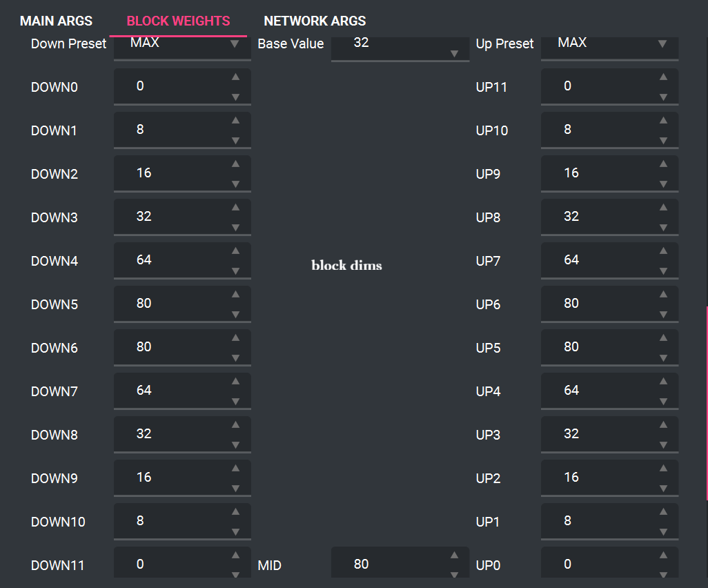Viewport: 708px width, 588px height.
Task: Click the DOWN3 value field showing 32
Action: 173,217
